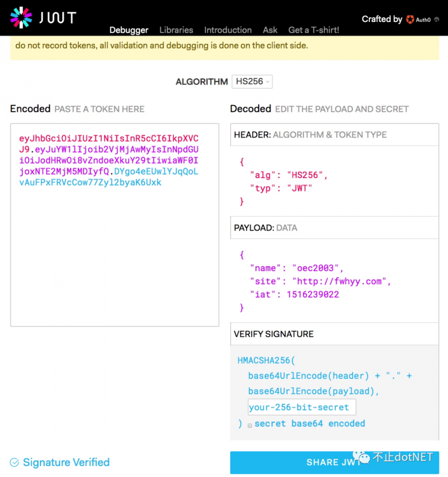Viewport: 448px width, 477px height.
Task: Click the Signature Verified checkmark icon
Action: point(14,462)
